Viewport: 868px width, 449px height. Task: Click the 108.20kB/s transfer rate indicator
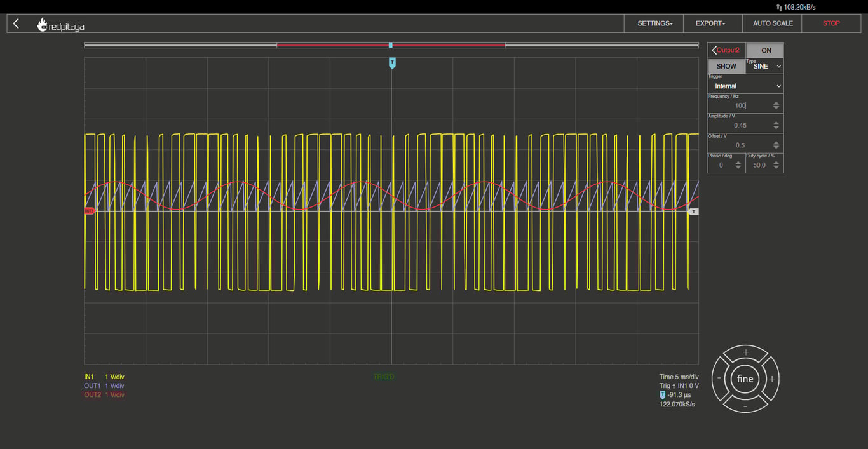click(796, 7)
